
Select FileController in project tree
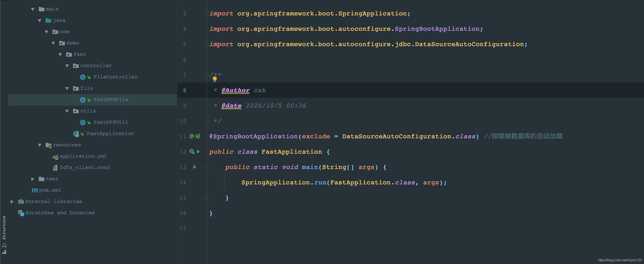(115, 77)
